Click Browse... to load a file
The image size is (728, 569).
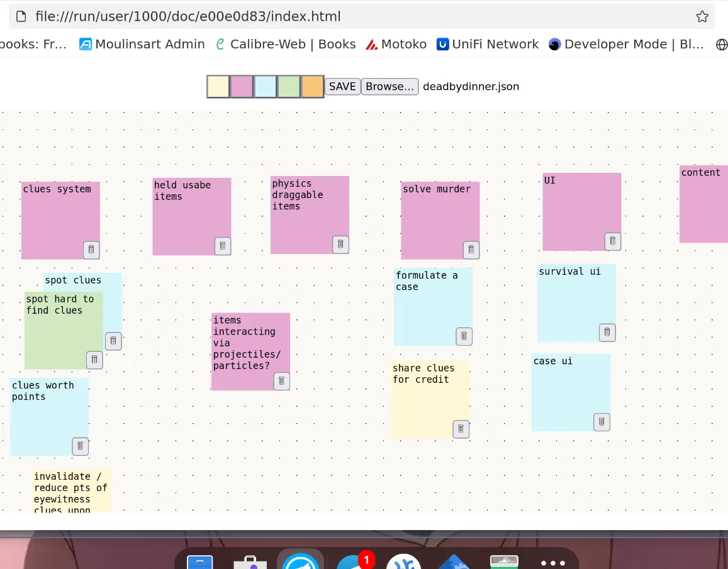[389, 87]
